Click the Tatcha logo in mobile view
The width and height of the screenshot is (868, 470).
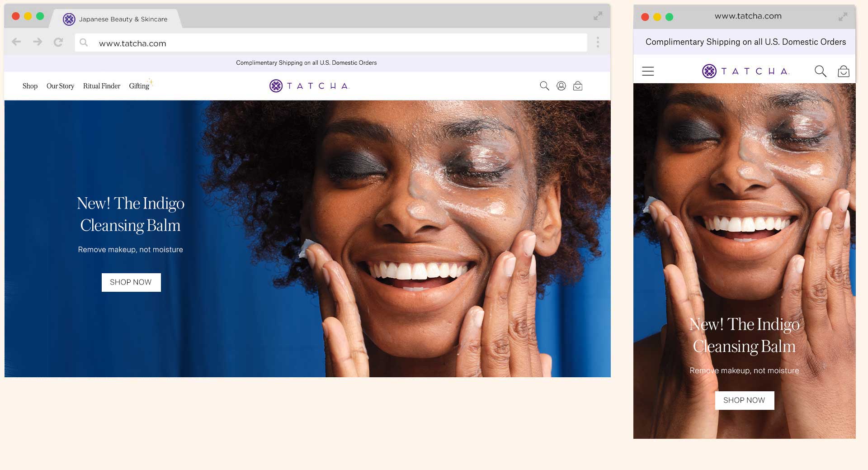[x=745, y=71]
